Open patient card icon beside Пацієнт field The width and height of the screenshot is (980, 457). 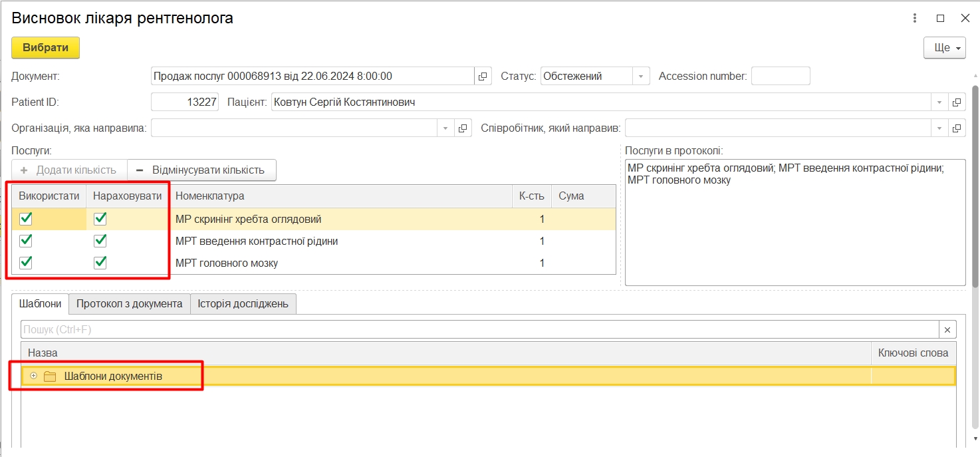coord(957,102)
